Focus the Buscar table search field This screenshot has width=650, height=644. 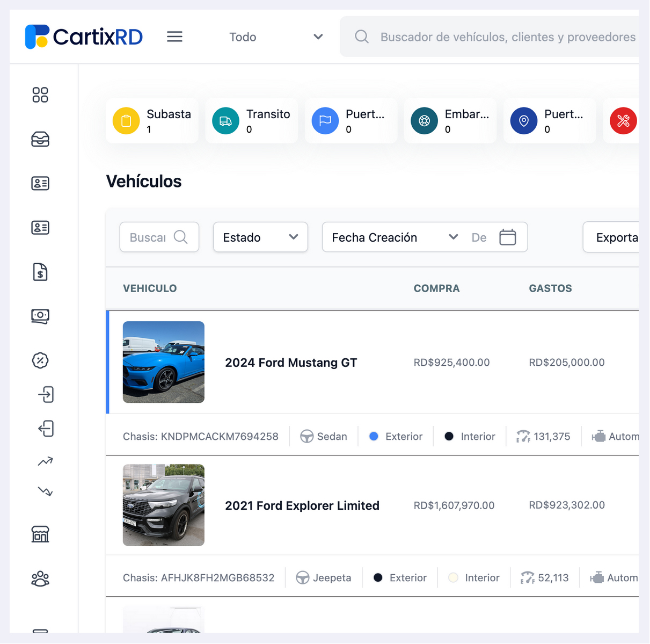tap(159, 237)
